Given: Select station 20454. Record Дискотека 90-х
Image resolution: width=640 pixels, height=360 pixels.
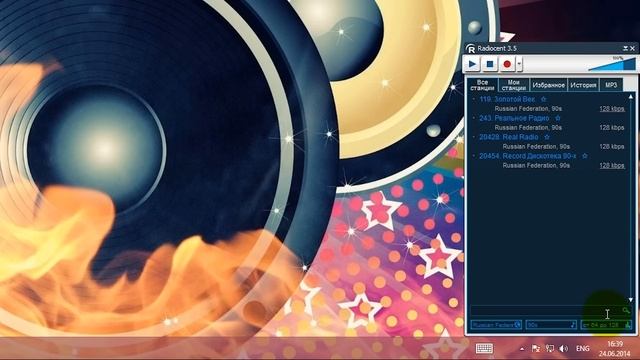Looking at the screenshot, I should coord(528,156).
